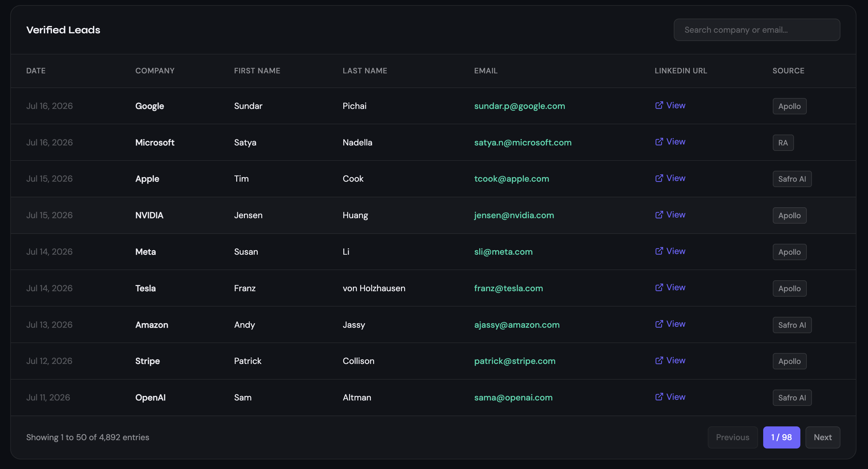Select the NVIDIA company cell

click(x=149, y=216)
